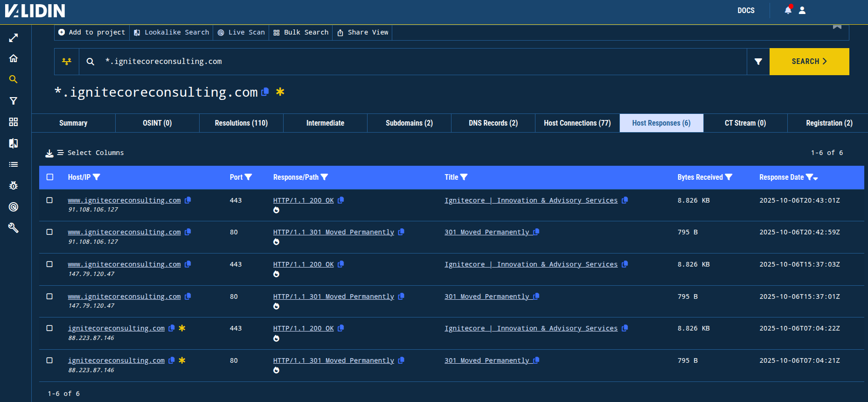Viewport: 868px width, 402px height.
Task: Open the bug icon in the left sidebar
Action: (x=14, y=185)
